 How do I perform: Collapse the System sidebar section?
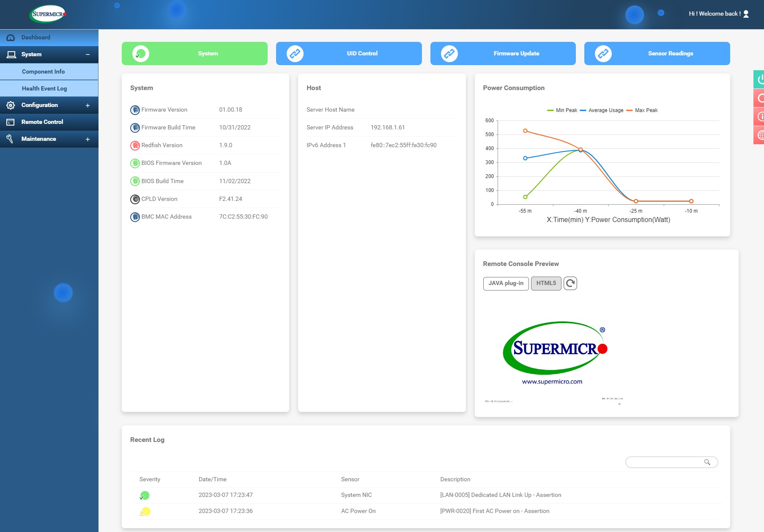88,55
